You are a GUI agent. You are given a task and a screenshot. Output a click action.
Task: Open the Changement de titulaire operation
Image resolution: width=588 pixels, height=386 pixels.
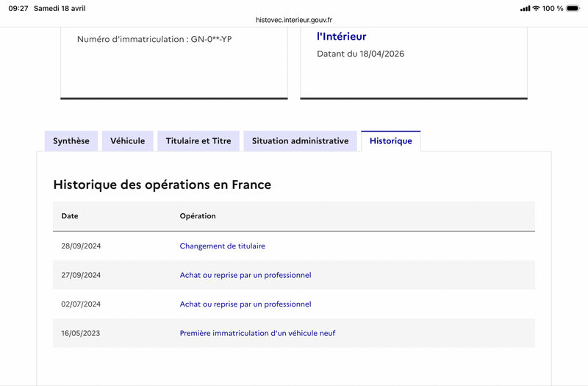(x=223, y=246)
